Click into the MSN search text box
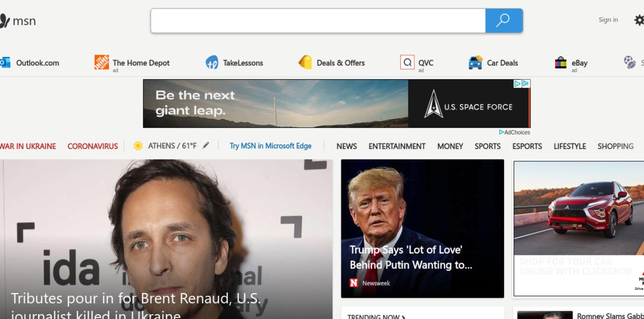 click(318, 21)
